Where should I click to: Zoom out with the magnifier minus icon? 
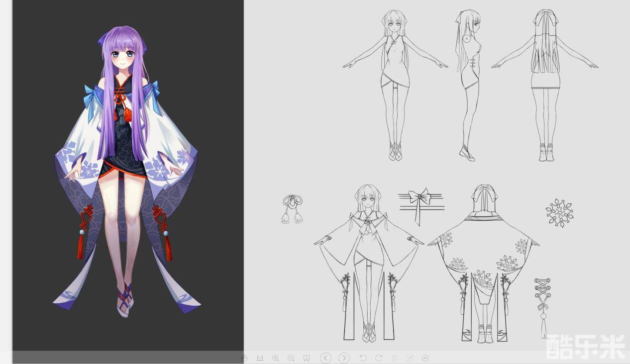click(291, 358)
